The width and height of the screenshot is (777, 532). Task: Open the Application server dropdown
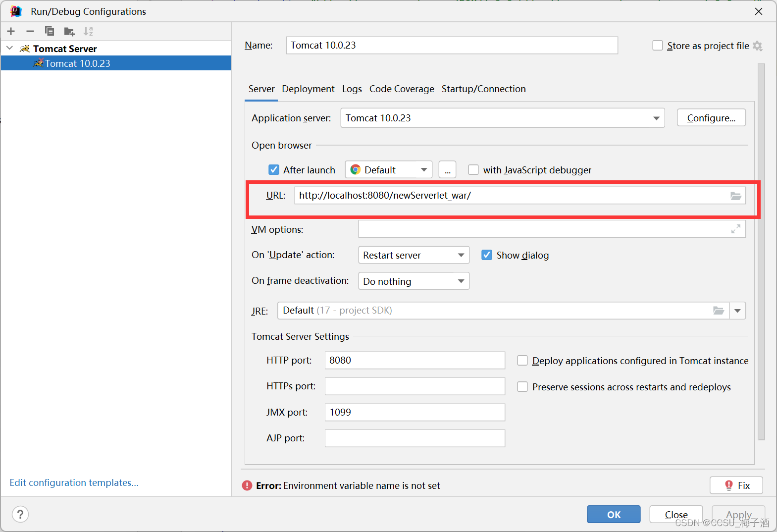coord(503,118)
